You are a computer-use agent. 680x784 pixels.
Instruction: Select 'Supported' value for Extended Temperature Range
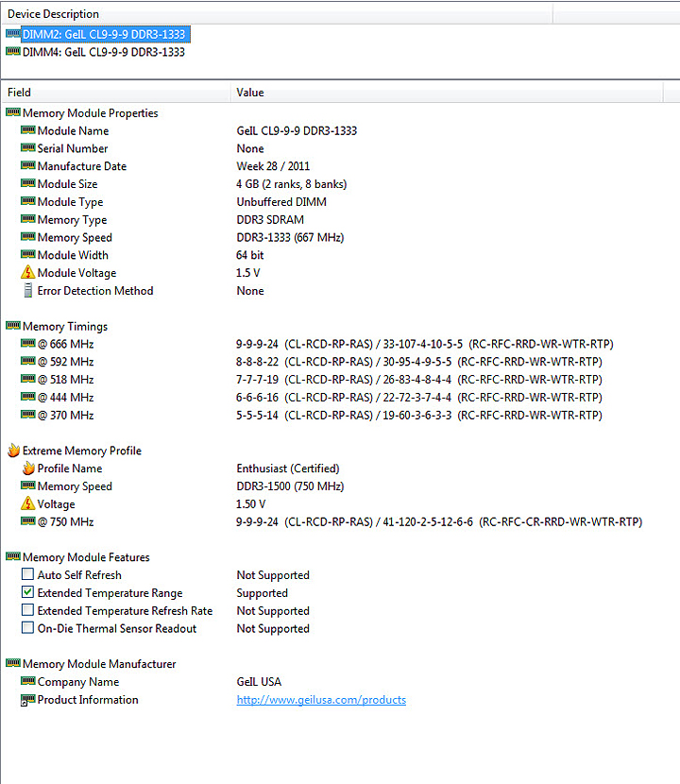[x=262, y=593]
